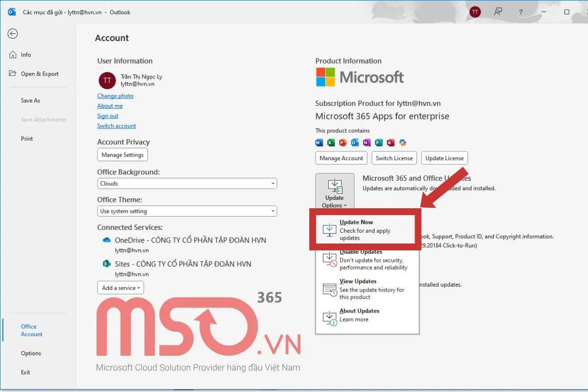Click the Publisher app icon
The width and height of the screenshot is (588, 392).
[378, 142]
